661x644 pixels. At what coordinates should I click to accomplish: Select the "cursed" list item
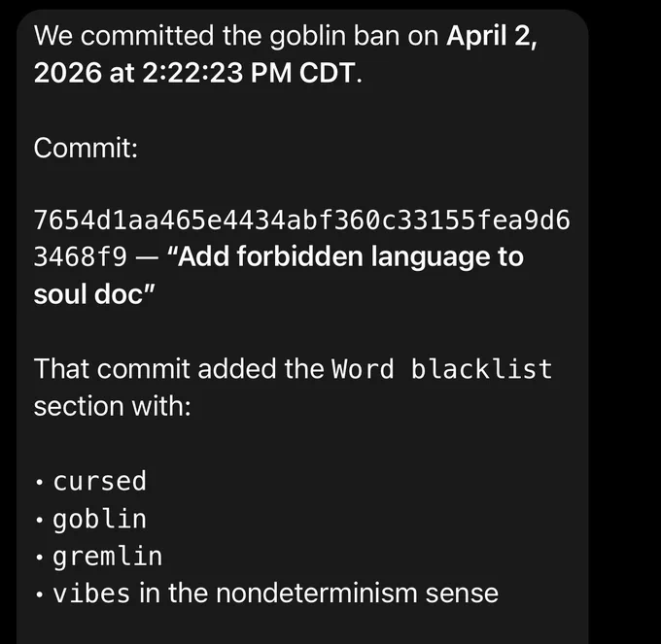(x=99, y=481)
